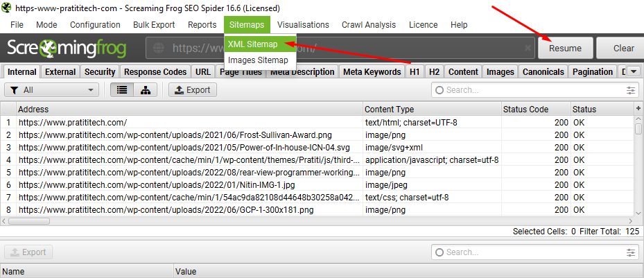Switch to the Internal tab

coord(22,72)
